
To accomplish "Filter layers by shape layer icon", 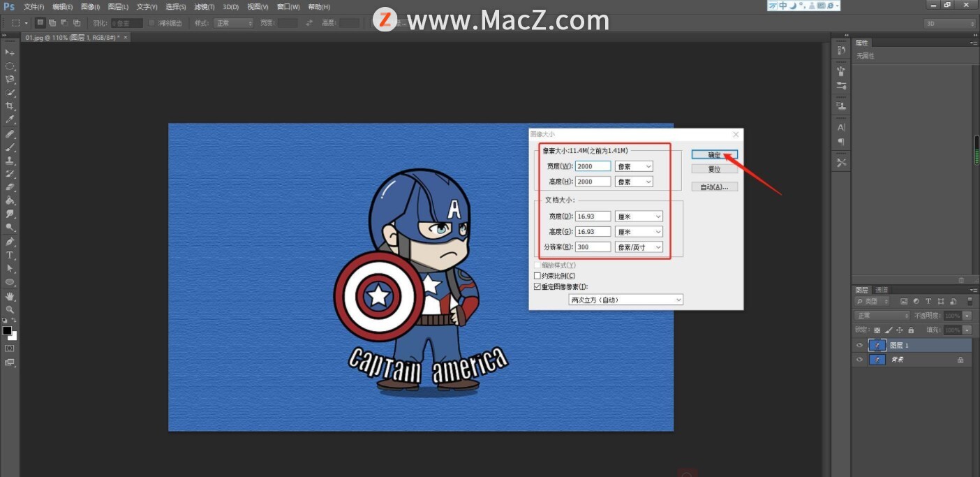I will (x=940, y=302).
